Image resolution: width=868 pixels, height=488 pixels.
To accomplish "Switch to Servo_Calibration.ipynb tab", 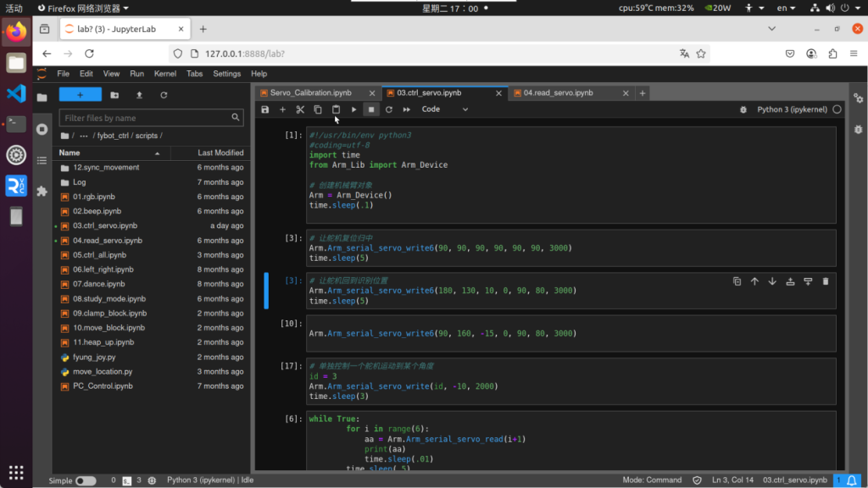I will pos(311,93).
